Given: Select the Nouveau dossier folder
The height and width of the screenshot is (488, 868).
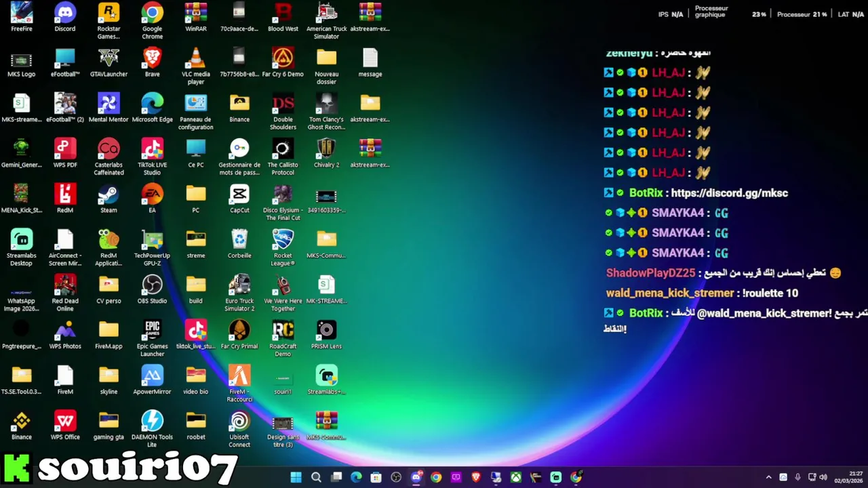Looking at the screenshot, I should click(x=326, y=66).
